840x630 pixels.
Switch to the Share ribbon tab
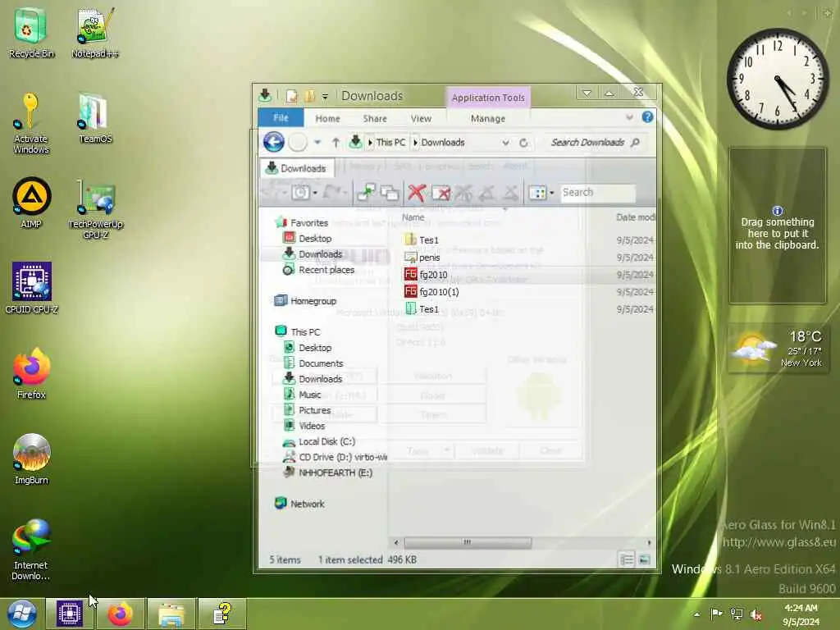click(x=374, y=118)
